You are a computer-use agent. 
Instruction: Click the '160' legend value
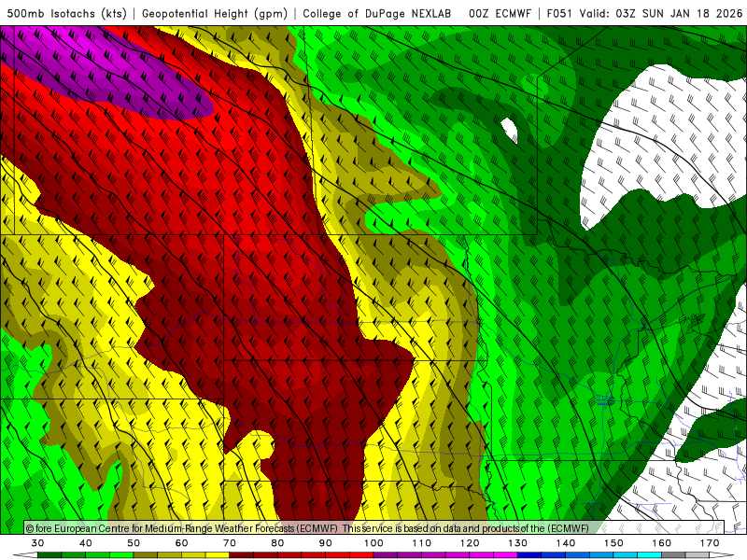point(661,543)
